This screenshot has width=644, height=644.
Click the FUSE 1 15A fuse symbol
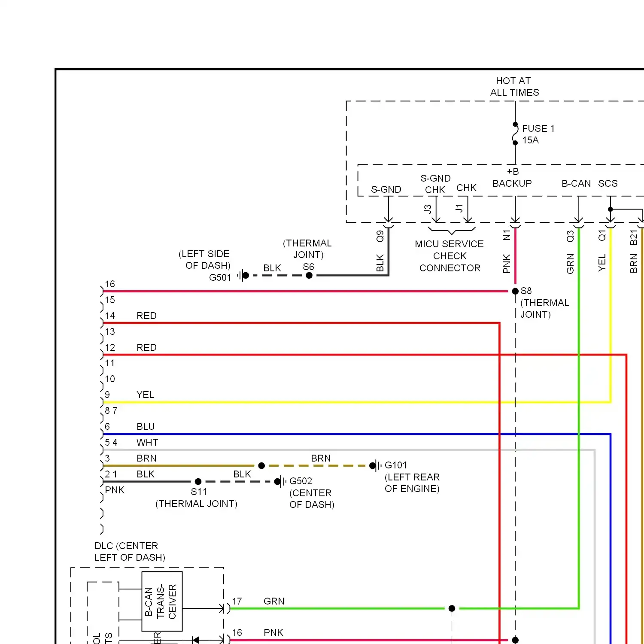coord(515,134)
